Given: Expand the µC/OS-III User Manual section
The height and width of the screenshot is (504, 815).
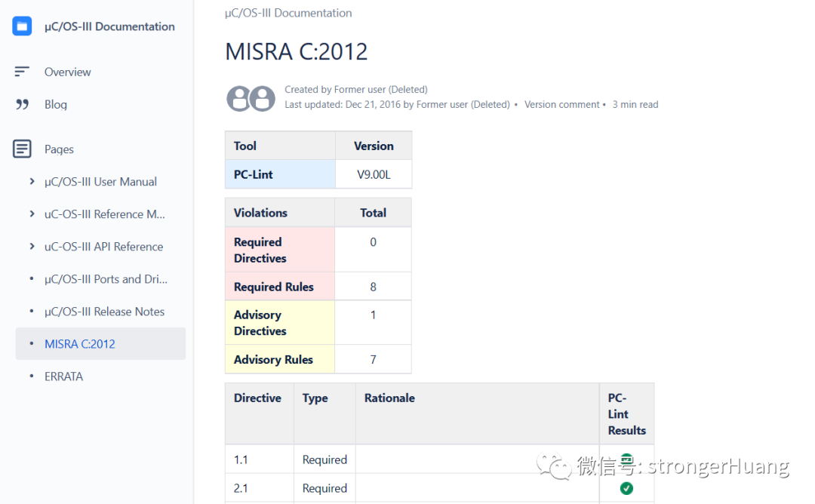Looking at the screenshot, I should coord(32,181).
